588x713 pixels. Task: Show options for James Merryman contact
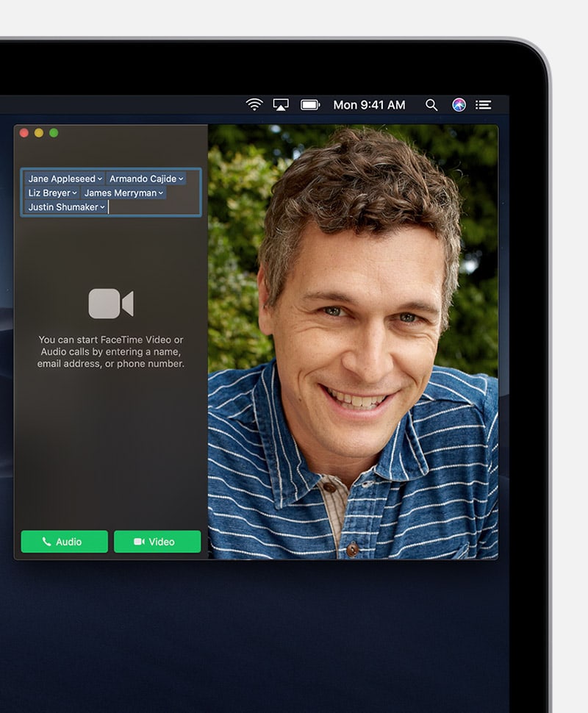tap(161, 193)
